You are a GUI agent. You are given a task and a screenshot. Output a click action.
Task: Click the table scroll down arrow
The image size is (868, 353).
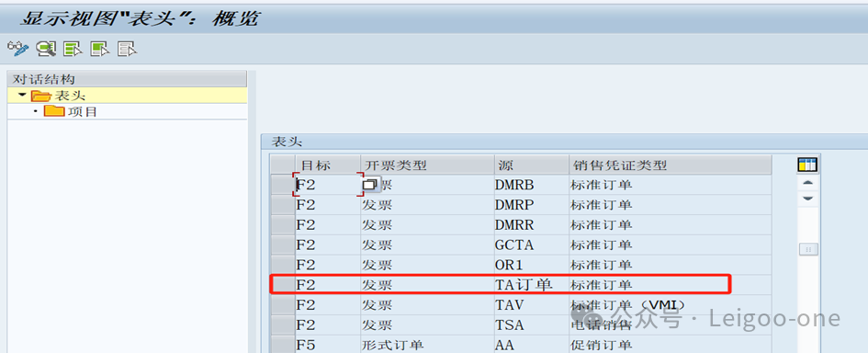(808, 198)
